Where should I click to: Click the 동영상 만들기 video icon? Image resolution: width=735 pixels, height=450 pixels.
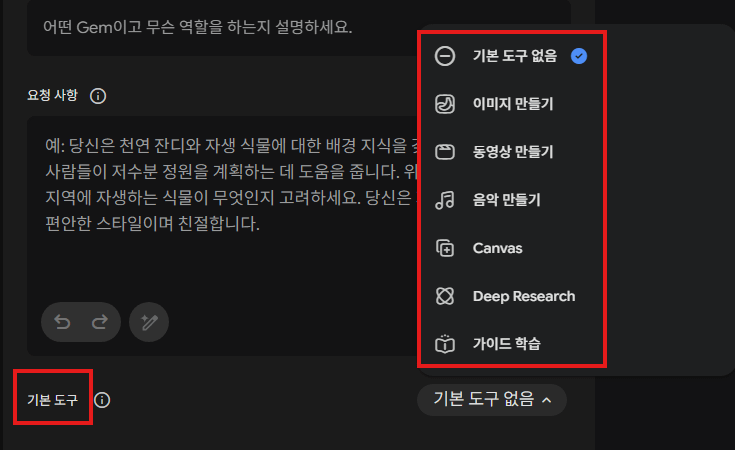tap(444, 152)
